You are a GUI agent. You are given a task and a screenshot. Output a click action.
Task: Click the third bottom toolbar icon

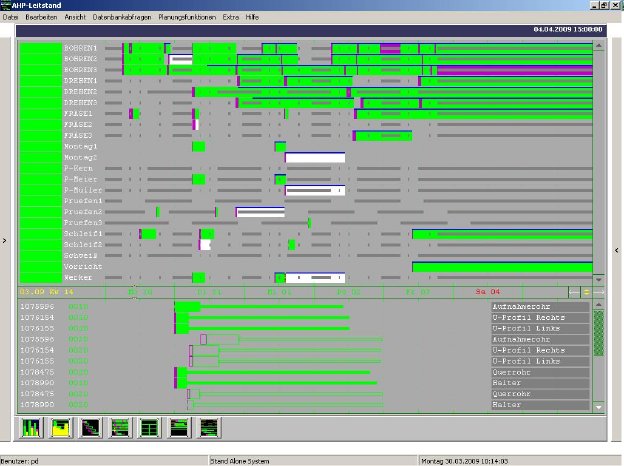pyautogui.click(x=91, y=426)
